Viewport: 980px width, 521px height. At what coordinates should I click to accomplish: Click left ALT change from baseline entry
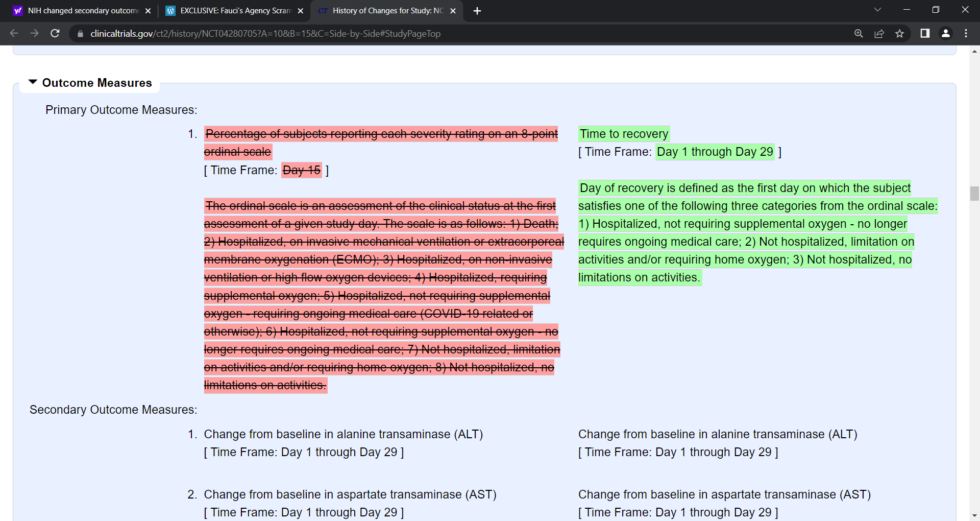point(343,434)
